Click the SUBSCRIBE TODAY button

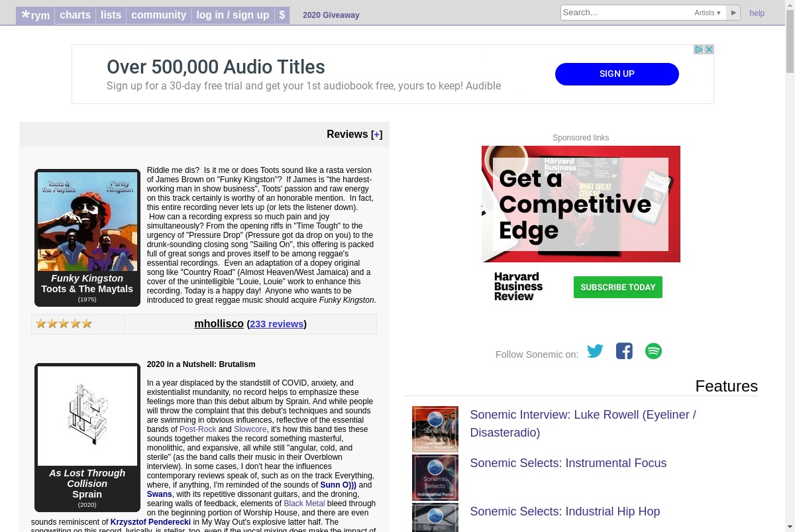[618, 288]
